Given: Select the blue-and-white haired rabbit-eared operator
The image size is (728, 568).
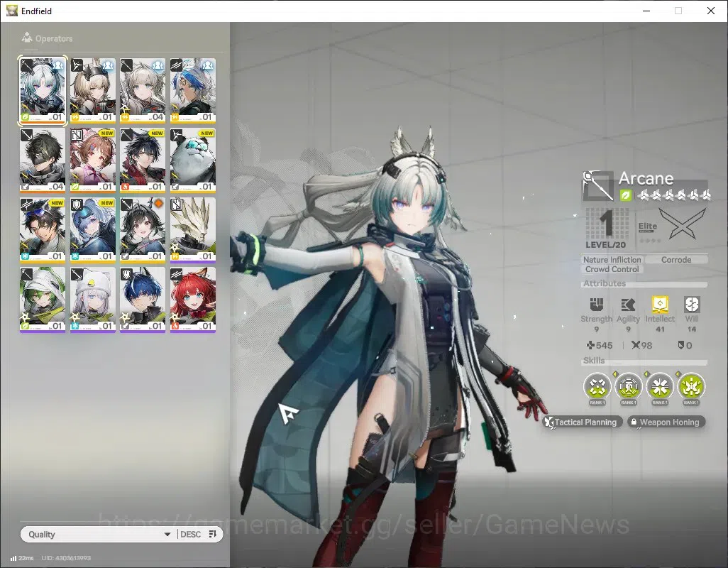Looking at the screenshot, I should (193, 91).
